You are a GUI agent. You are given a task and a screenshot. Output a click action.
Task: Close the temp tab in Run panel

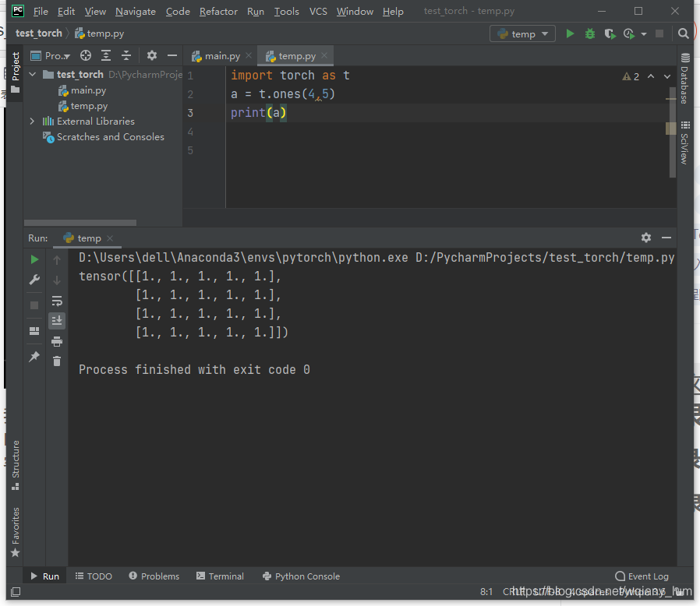[110, 238]
